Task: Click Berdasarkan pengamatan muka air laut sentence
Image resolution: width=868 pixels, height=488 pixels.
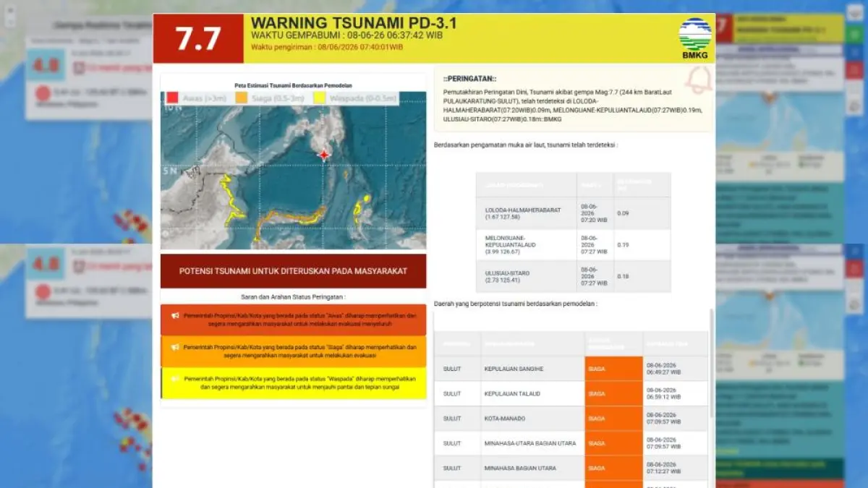Action: tap(526, 145)
